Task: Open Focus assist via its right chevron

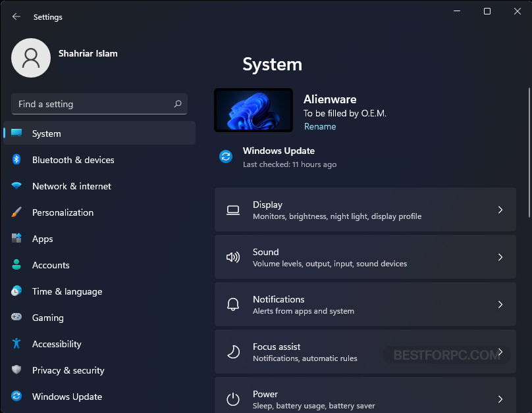Action: pyautogui.click(x=500, y=352)
